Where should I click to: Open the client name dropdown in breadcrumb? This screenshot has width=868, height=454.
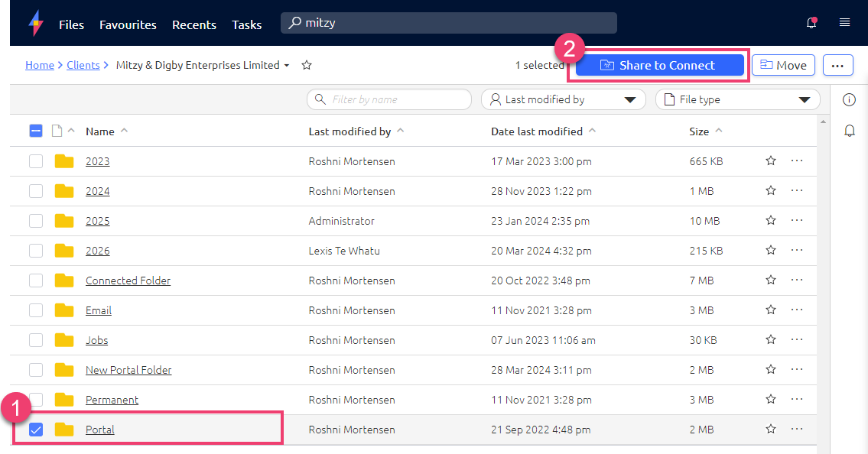(x=286, y=65)
